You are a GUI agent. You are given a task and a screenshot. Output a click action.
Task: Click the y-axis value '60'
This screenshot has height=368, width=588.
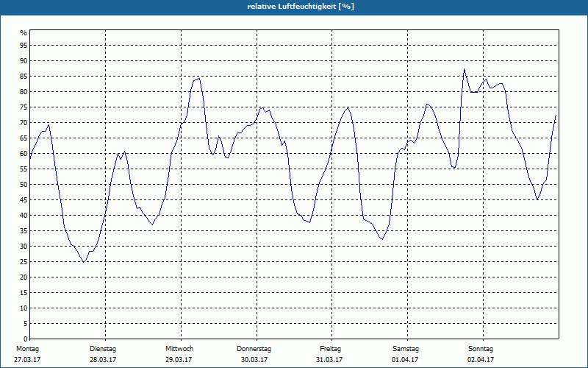tap(24, 154)
